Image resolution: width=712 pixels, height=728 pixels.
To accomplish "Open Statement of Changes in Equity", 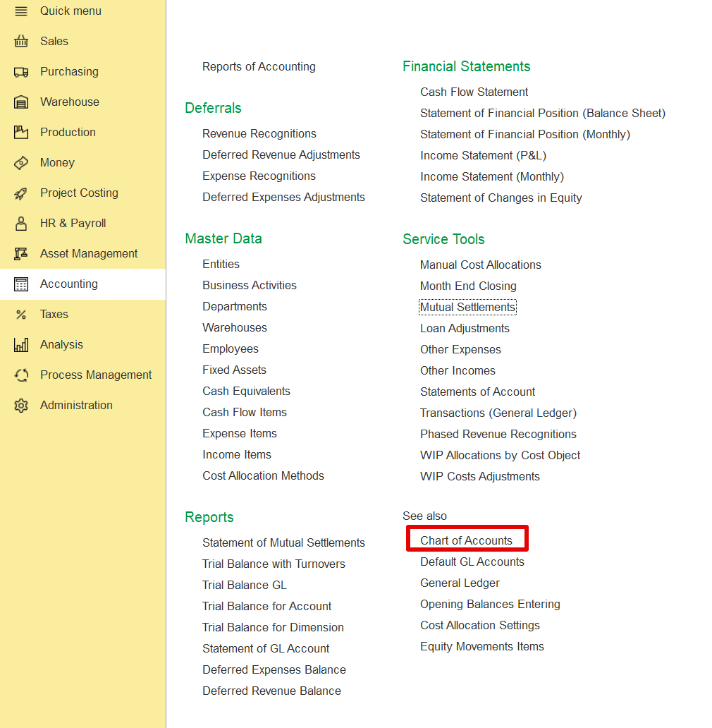I will click(x=501, y=198).
